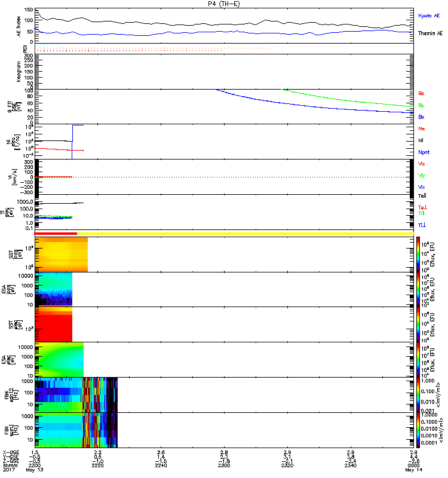Click the "2340" time tick label
This screenshot has height=478, width=448.
351,465
